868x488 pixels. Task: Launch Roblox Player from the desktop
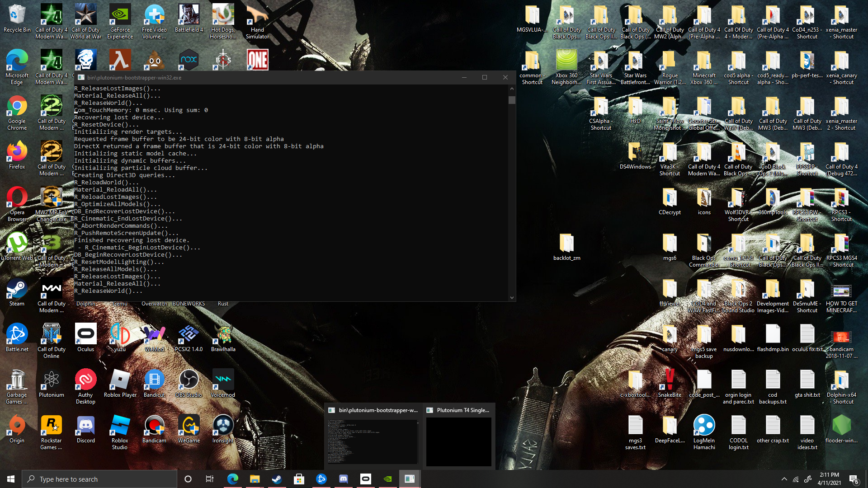[x=120, y=384]
